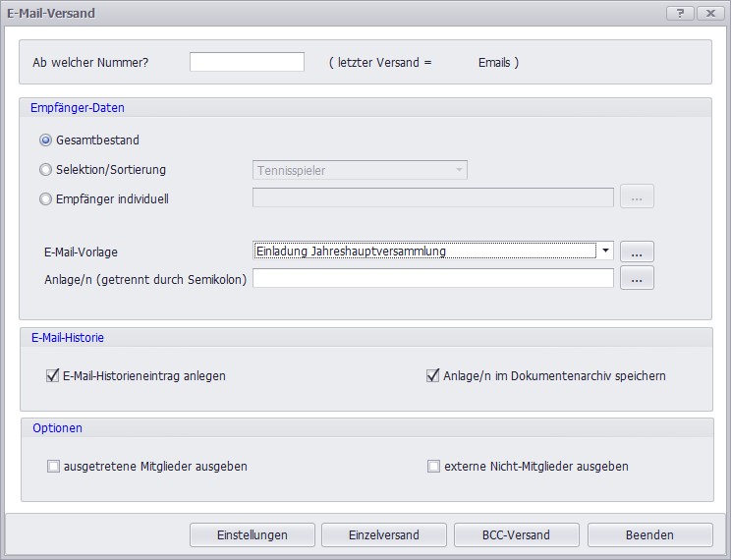Viewport: 731px width, 560px height.
Task: Expand the Tennisspieler selection dropdown
Action: click(x=459, y=170)
